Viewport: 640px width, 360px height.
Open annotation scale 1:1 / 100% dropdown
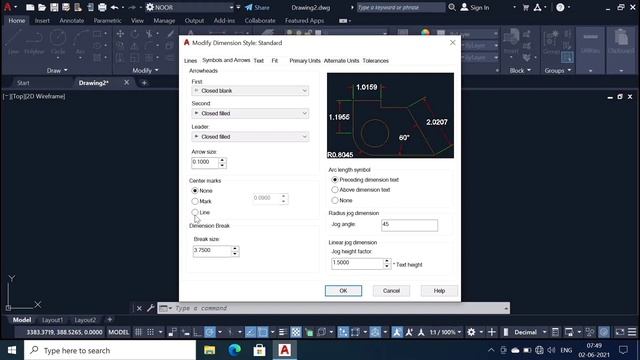445,332
